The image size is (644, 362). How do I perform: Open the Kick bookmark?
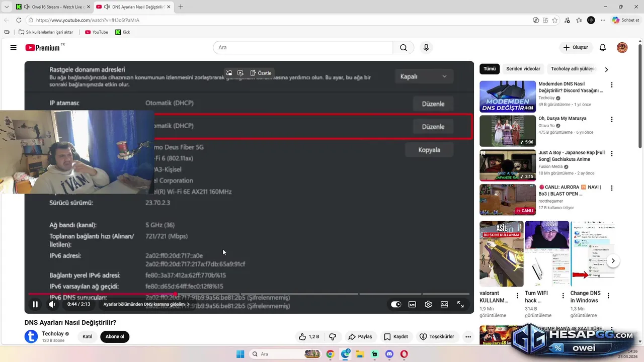[x=122, y=32]
